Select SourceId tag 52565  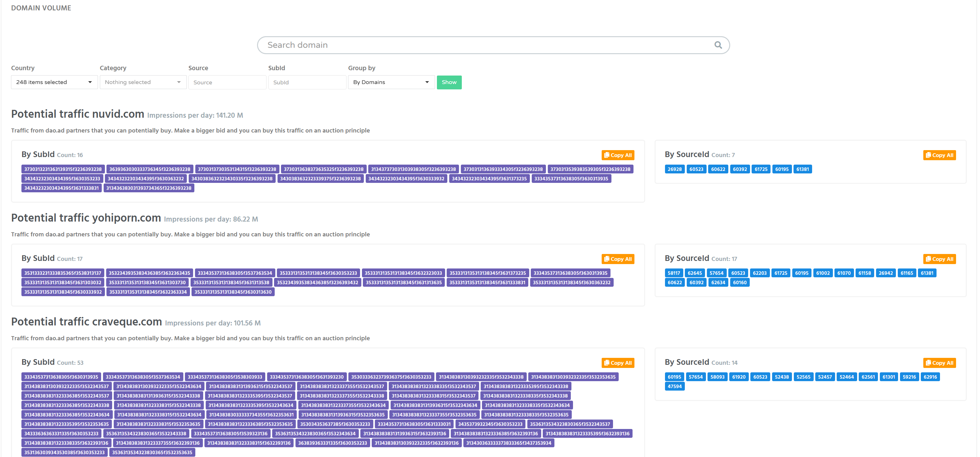click(803, 377)
